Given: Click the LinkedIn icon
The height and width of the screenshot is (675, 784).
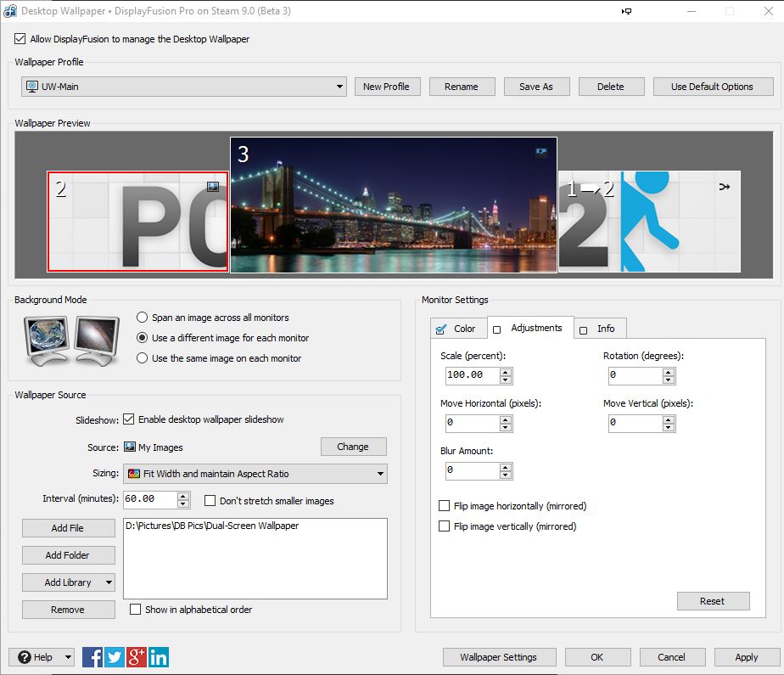Looking at the screenshot, I should [x=159, y=656].
